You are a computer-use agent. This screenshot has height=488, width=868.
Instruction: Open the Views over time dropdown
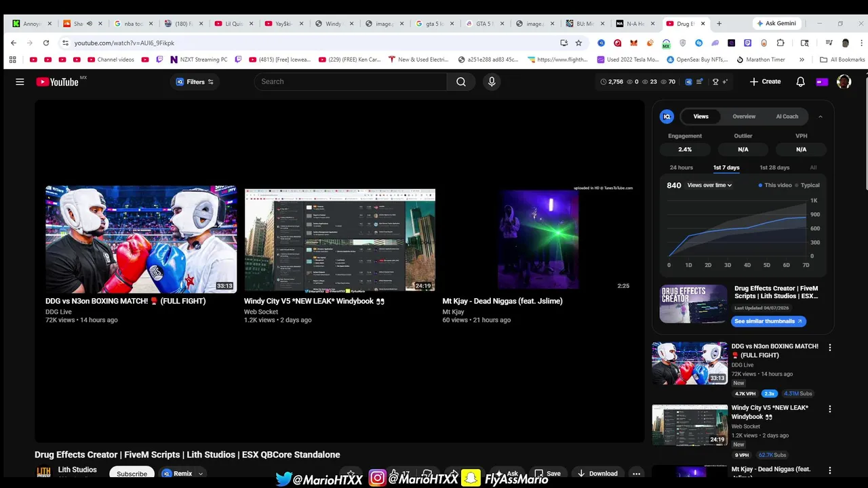point(709,185)
